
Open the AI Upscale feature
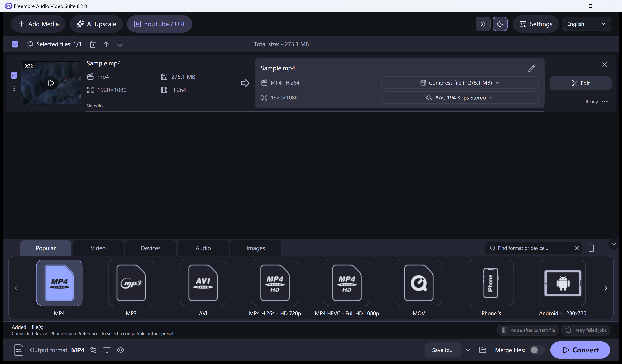click(x=96, y=24)
